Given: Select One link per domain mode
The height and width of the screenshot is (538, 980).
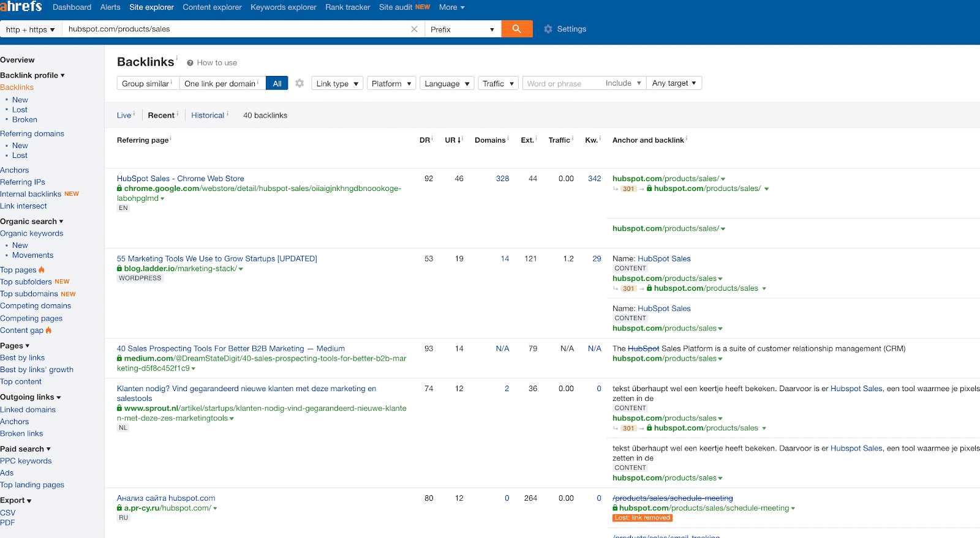Looking at the screenshot, I should (x=221, y=83).
